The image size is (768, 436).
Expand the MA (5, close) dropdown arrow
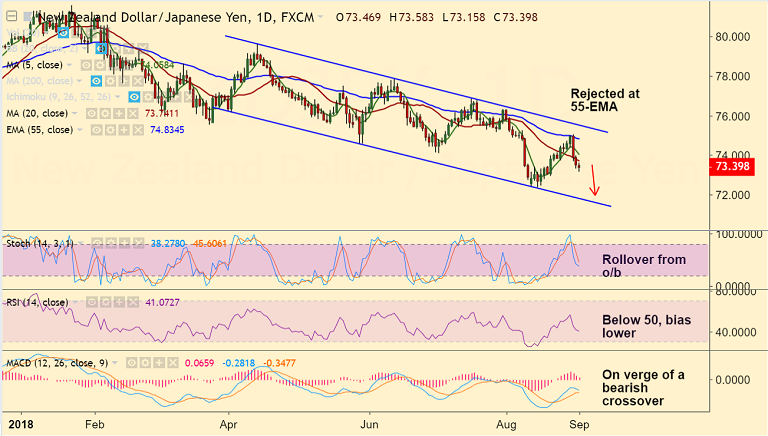(x=69, y=65)
